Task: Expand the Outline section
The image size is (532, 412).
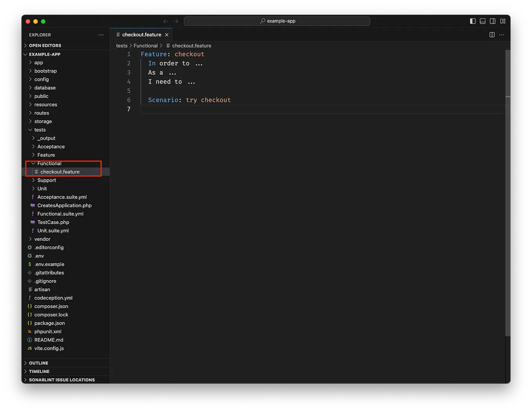Action: [38, 363]
